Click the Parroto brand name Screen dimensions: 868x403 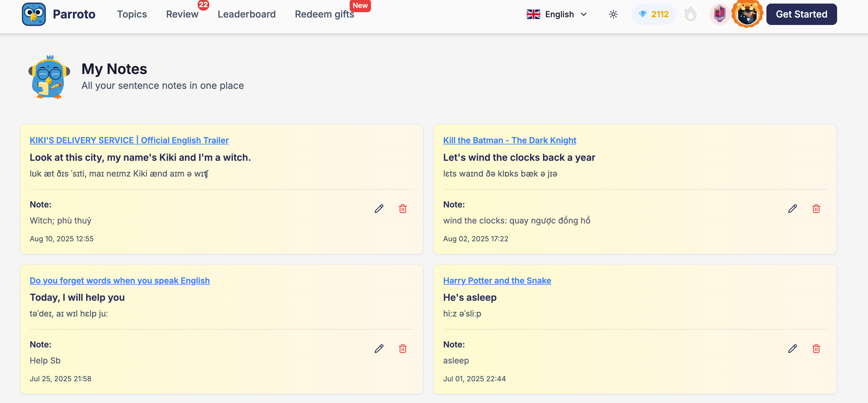(74, 14)
